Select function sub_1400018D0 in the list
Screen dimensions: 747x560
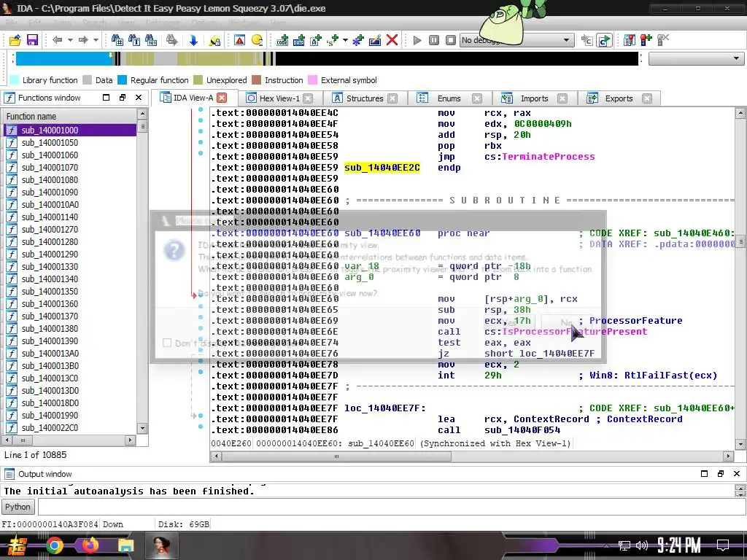pyautogui.click(x=70, y=402)
